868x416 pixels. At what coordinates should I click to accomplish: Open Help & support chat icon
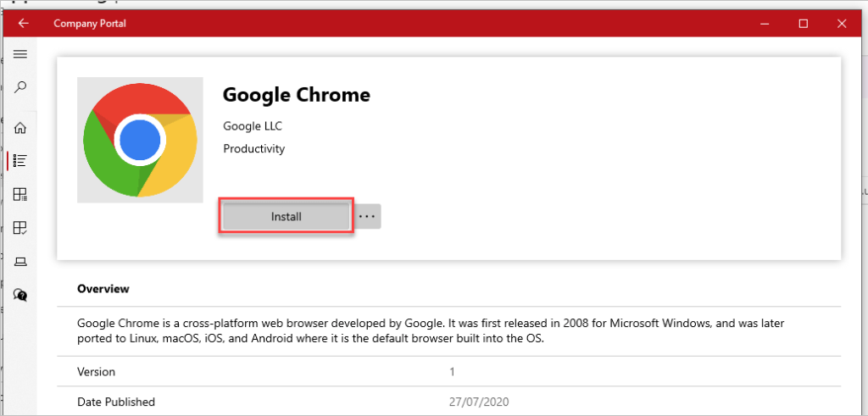(x=20, y=294)
